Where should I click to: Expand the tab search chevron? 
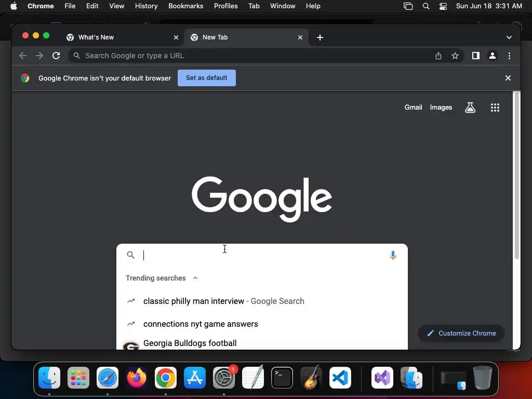click(509, 37)
